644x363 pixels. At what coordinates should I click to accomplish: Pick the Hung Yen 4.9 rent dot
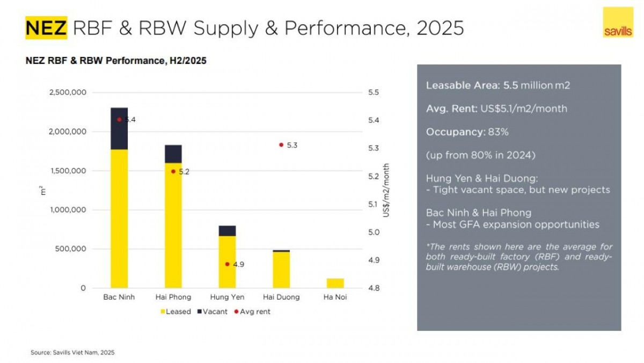coord(227,264)
